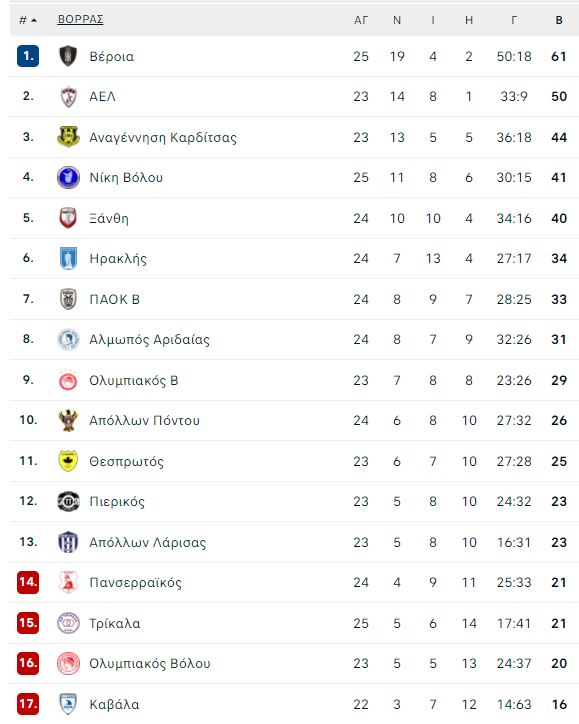Open the ΒΟΡΡΑΣ group header link
The image size is (579, 724).
(80, 19)
